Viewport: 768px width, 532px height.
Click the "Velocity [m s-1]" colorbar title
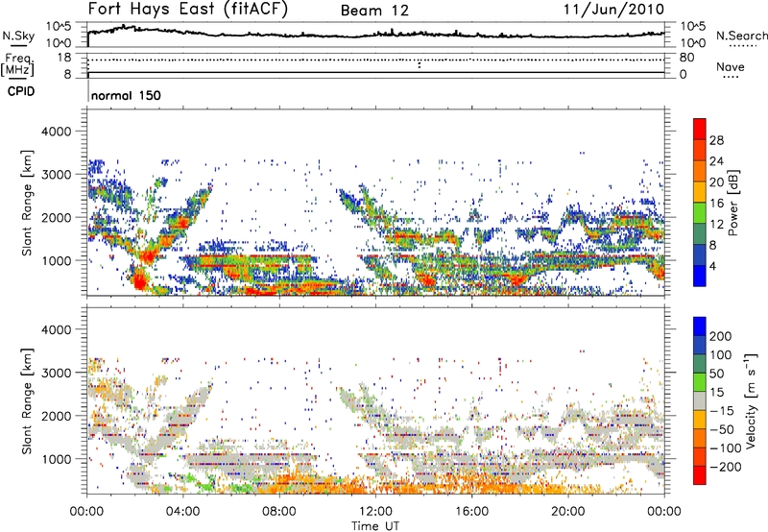coord(751,400)
